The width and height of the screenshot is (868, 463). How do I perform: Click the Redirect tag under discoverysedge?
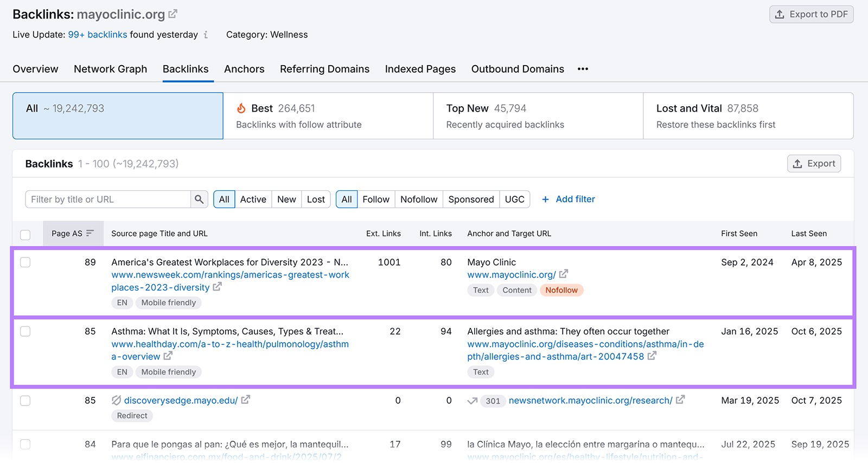pos(132,416)
